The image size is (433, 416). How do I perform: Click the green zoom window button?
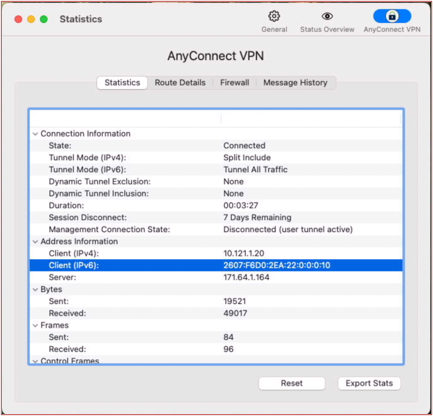coord(44,19)
